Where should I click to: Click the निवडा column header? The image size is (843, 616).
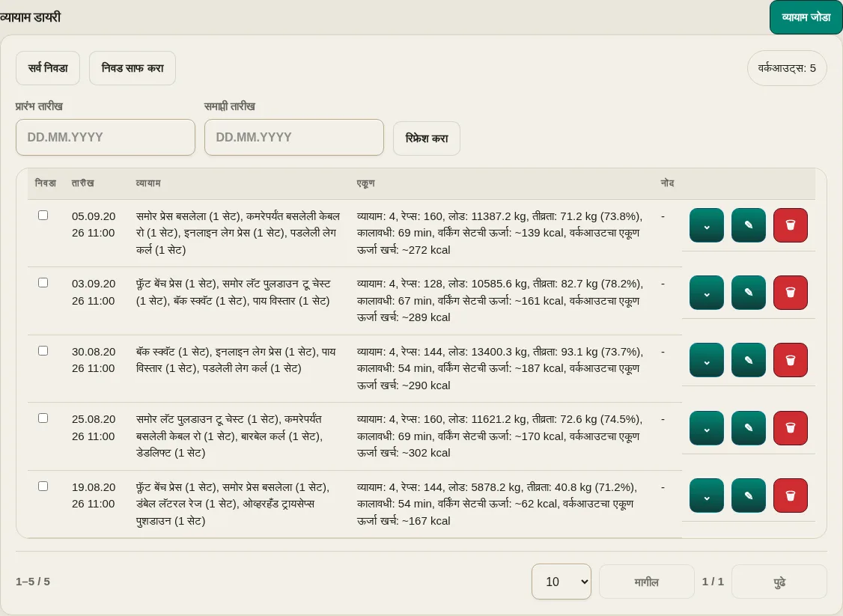pyautogui.click(x=45, y=183)
